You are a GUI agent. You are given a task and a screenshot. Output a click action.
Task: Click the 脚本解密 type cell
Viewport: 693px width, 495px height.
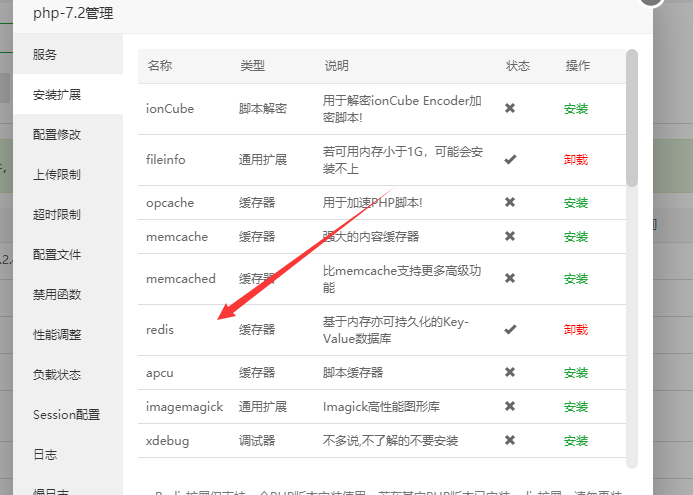263,109
